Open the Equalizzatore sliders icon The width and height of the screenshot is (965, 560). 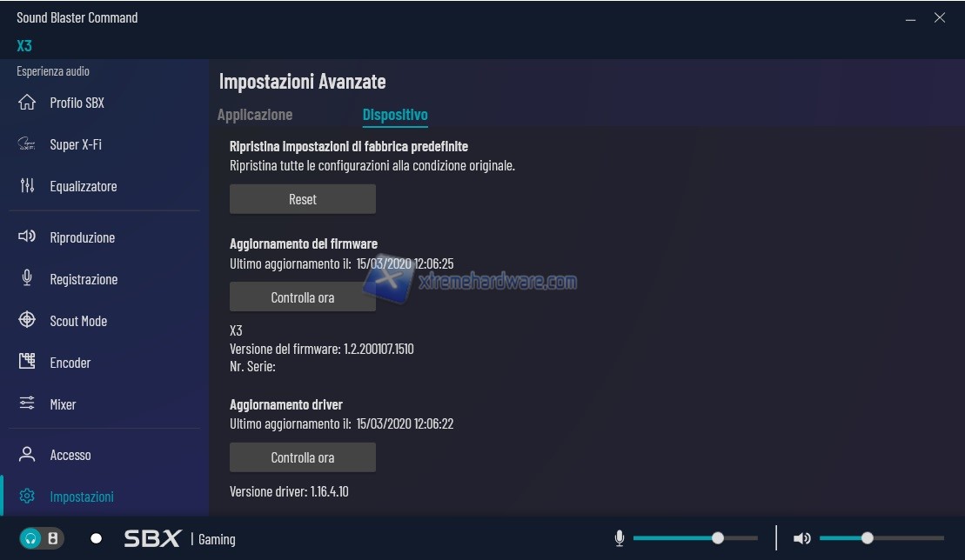coord(27,186)
